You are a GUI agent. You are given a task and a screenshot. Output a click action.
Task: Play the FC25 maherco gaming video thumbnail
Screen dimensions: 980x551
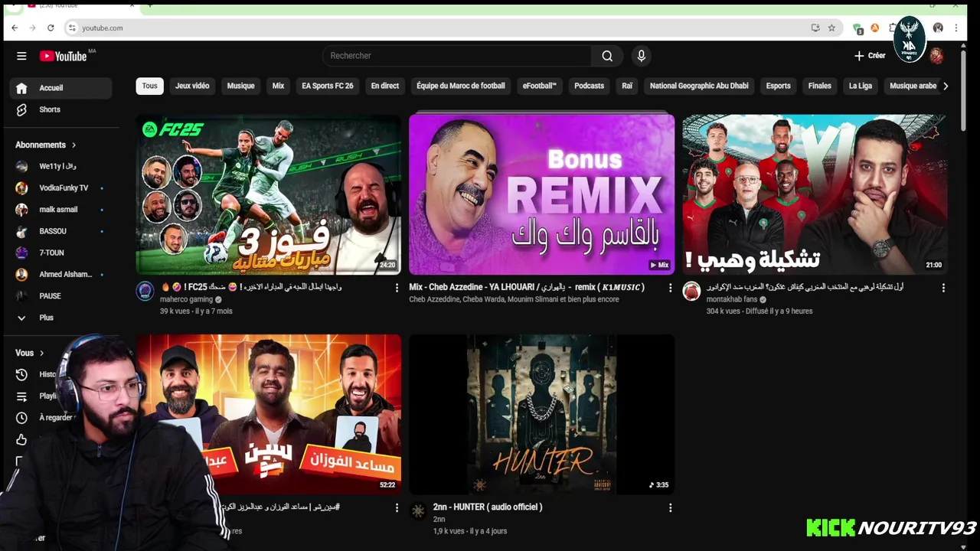[269, 194]
